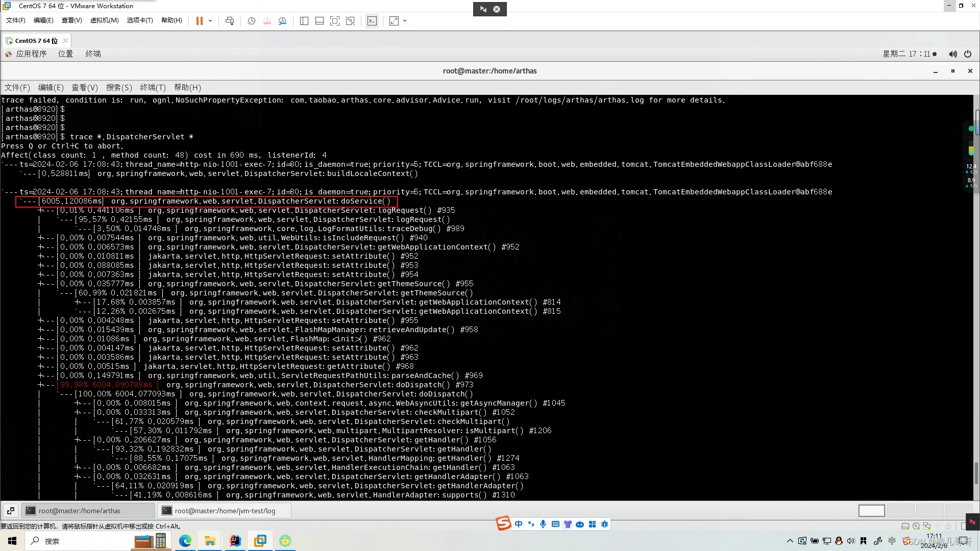Expand the stretch display dropdown arrow
Screen dimensions: 980x551
[405, 21]
